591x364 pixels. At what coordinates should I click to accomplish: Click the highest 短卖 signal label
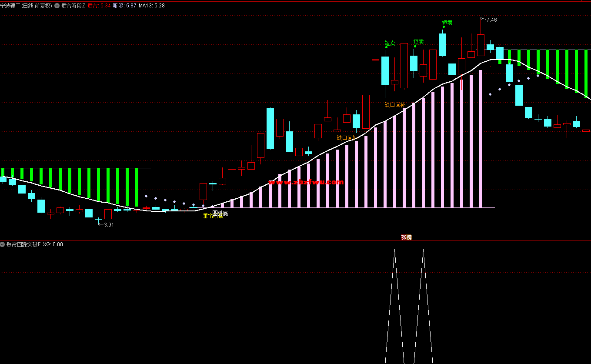pyautogui.click(x=447, y=23)
